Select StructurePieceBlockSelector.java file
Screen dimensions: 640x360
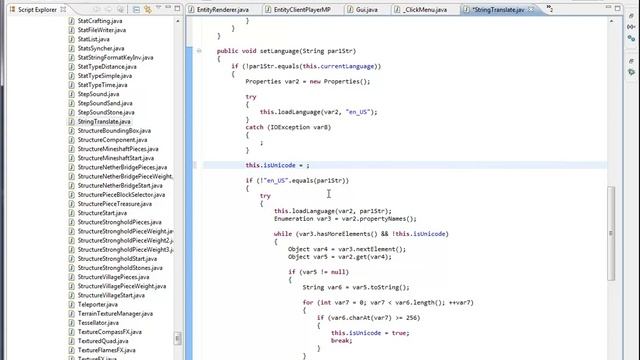tap(121, 195)
